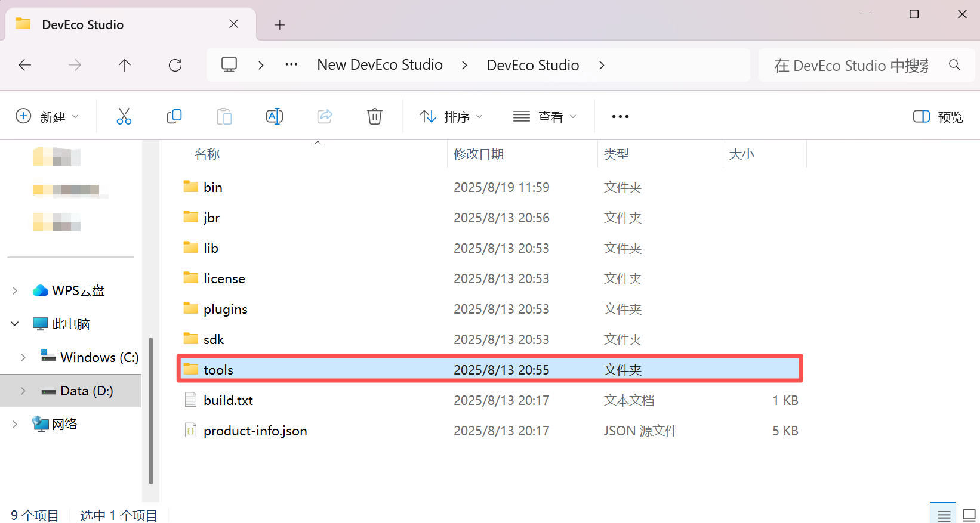Go back with the left arrow
The width and height of the screenshot is (980, 523).
click(x=25, y=65)
